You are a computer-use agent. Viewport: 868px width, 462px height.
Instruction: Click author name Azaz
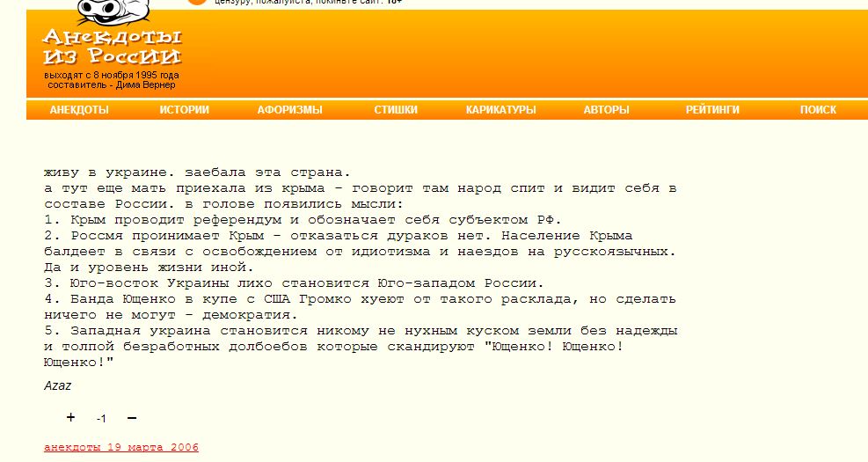(x=57, y=385)
